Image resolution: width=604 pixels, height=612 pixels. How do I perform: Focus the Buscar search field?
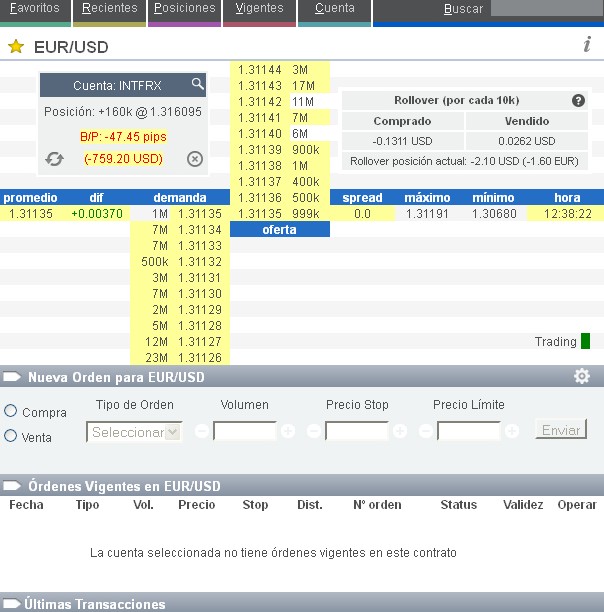(547, 8)
